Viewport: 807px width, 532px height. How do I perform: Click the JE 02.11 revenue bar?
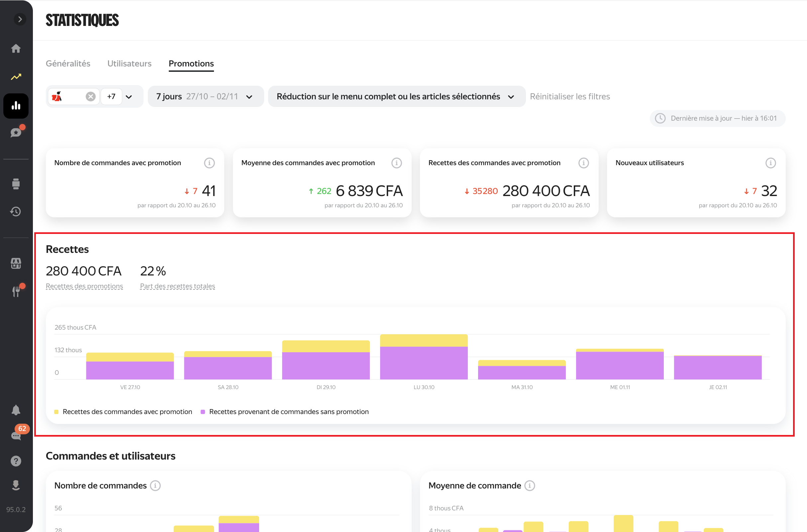tap(718, 368)
